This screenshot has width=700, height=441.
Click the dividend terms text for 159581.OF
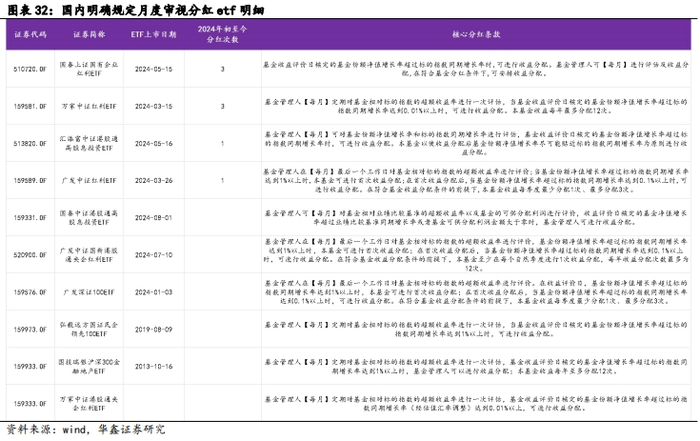pos(476,106)
